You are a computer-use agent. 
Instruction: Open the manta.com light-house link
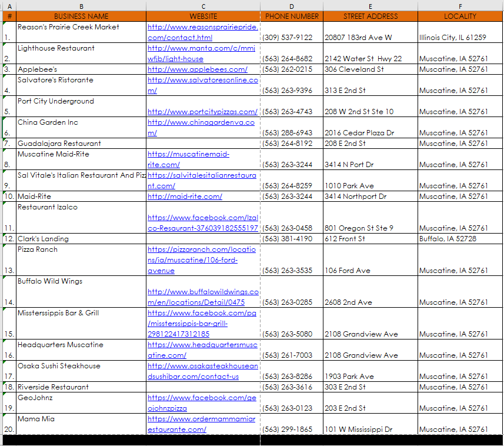click(x=201, y=54)
